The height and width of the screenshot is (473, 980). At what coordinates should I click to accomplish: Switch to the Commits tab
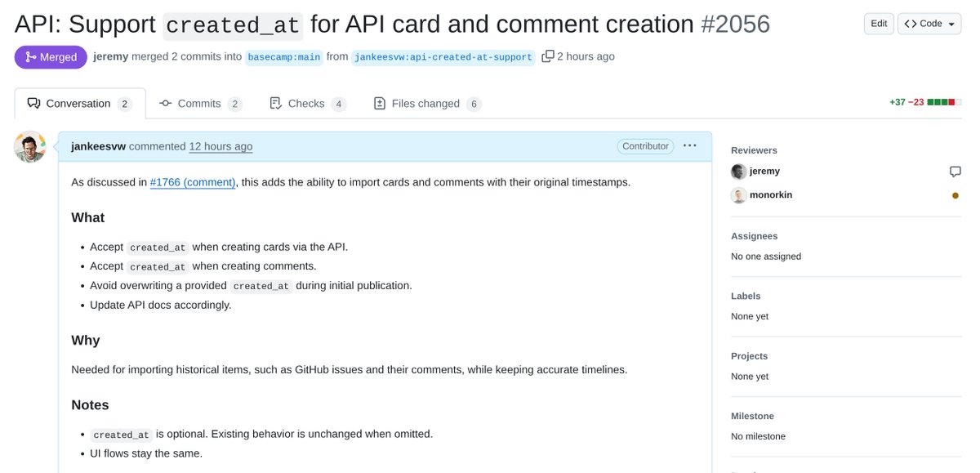pyautogui.click(x=201, y=104)
